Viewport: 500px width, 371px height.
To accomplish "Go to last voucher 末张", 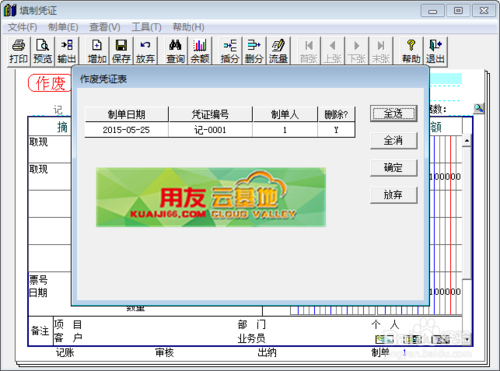I will click(x=381, y=51).
